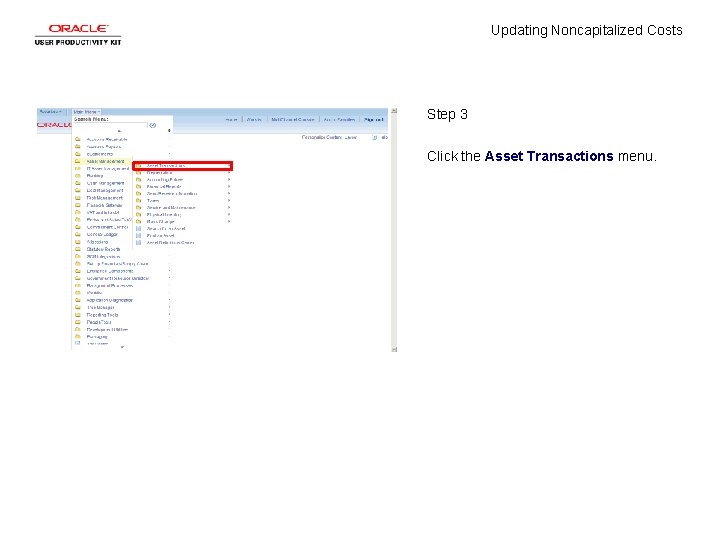This screenshot has width=720, height=540.
Task: Expand the Physical Inventory submenu arrow
Action: (x=229, y=214)
